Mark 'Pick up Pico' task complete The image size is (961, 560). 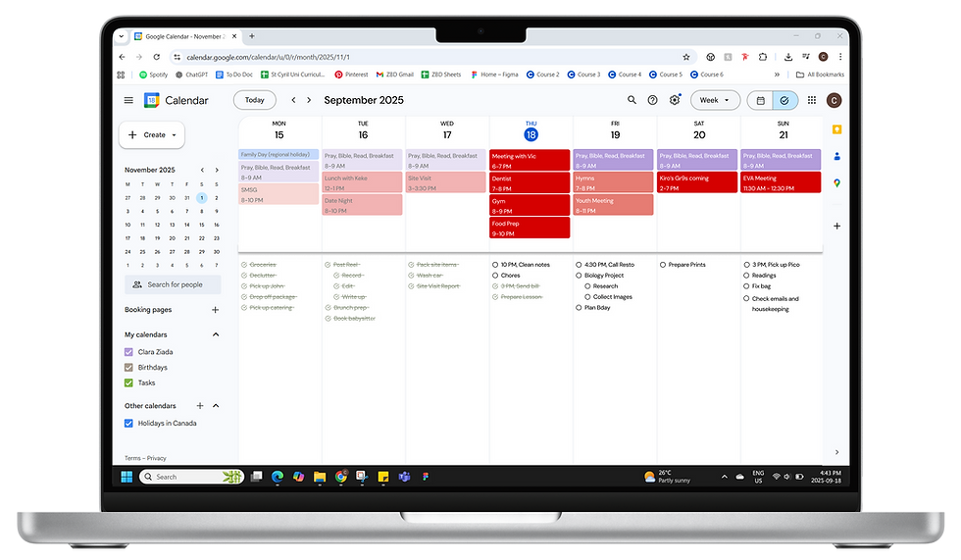pyautogui.click(x=746, y=265)
